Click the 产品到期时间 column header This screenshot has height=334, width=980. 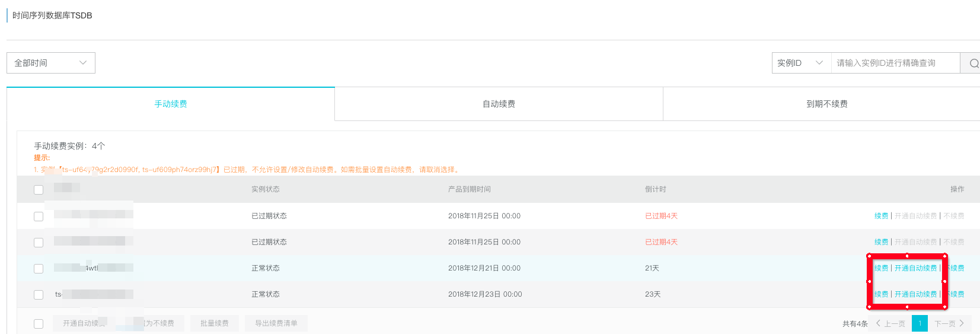pyautogui.click(x=469, y=189)
